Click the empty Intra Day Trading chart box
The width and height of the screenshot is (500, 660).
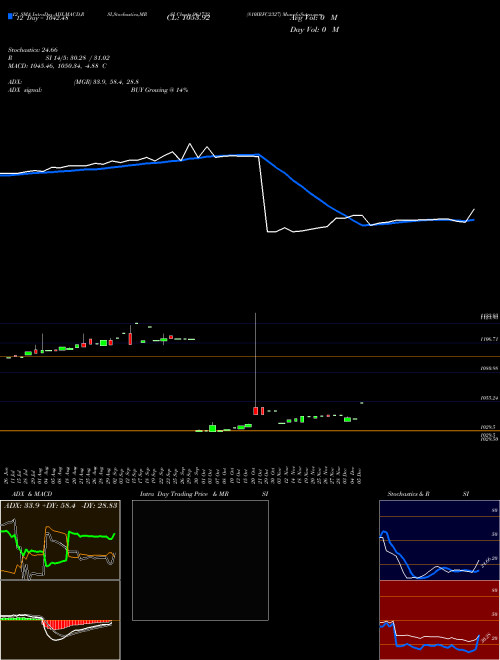click(x=200, y=560)
